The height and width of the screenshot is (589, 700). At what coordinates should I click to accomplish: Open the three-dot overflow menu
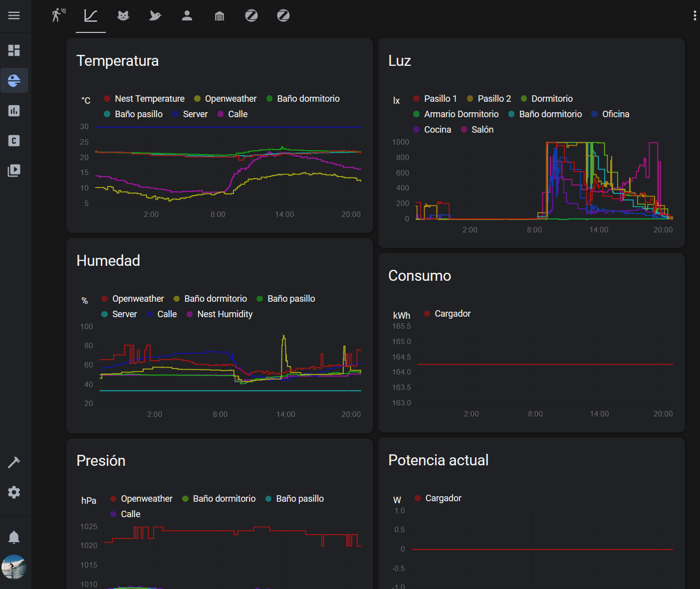point(695,15)
